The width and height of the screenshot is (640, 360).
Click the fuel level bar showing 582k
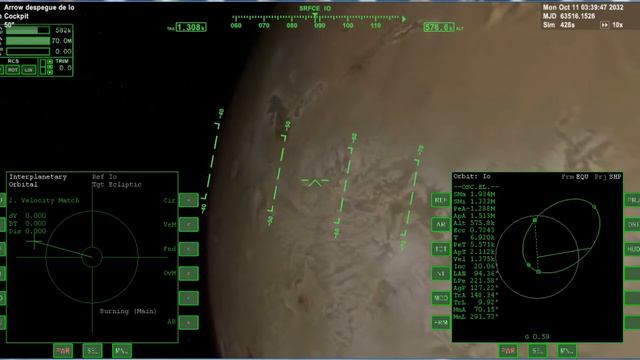(x=28, y=30)
